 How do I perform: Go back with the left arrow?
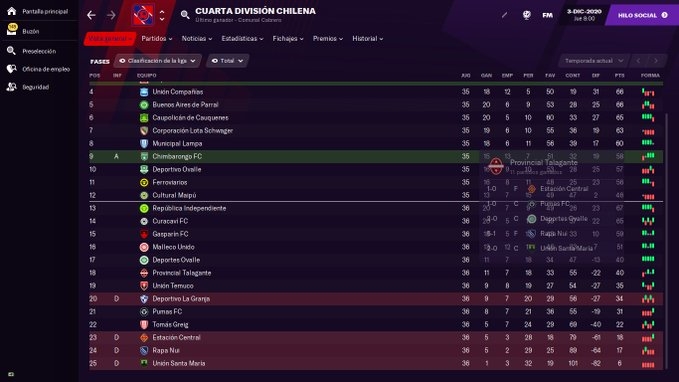coord(91,15)
